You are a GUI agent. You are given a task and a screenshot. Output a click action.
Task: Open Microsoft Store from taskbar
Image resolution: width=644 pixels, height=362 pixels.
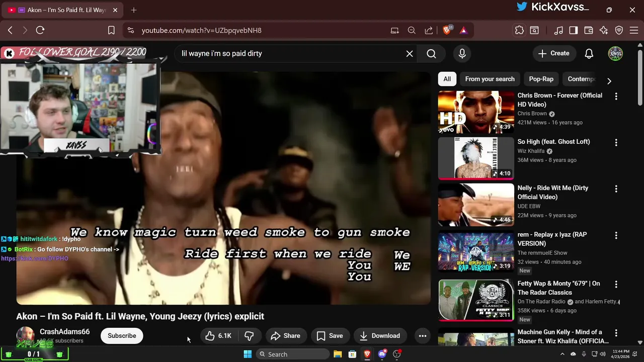point(352,354)
